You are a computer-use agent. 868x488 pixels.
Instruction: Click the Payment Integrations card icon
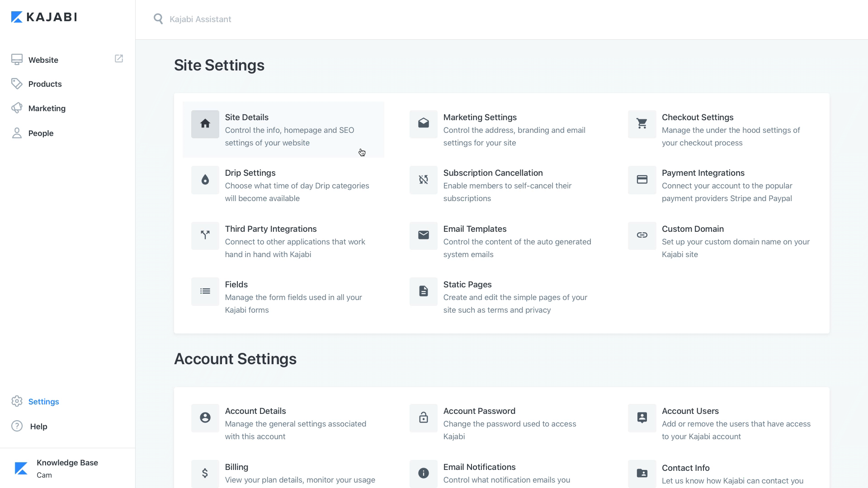[x=642, y=180]
